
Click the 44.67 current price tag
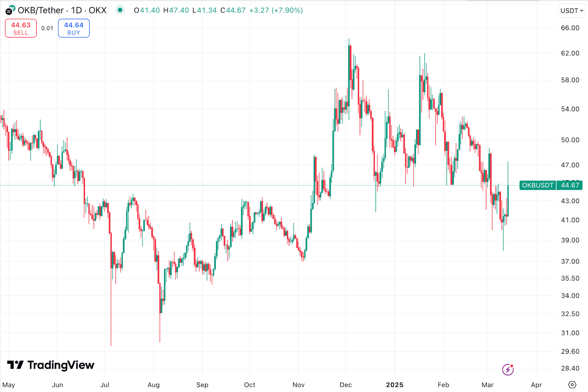[570, 185]
